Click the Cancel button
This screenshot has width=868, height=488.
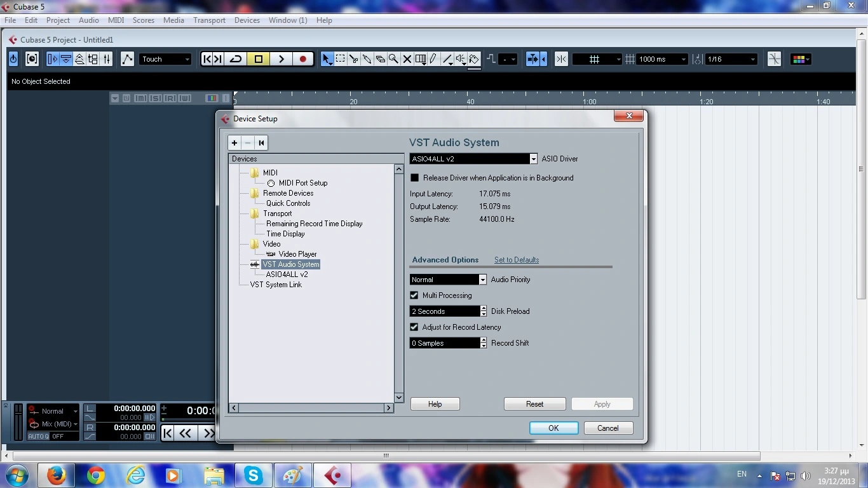(x=608, y=428)
